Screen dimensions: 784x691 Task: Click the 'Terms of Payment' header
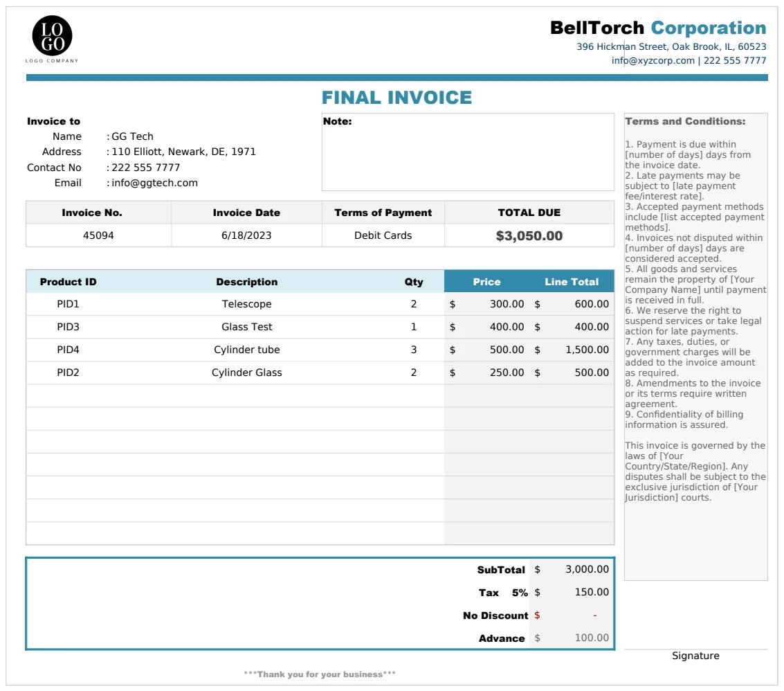click(x=383, y=213)
